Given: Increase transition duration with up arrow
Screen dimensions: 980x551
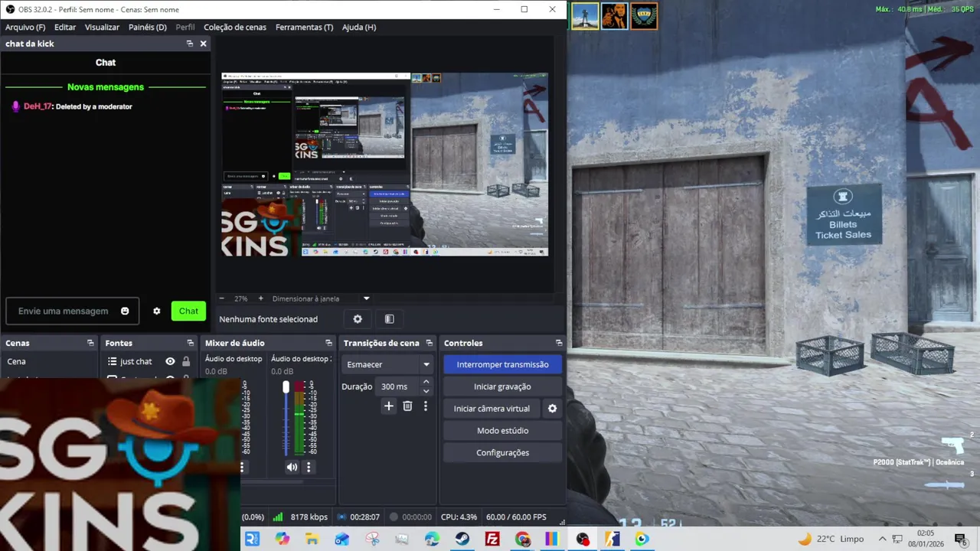Looking at the screenshot, I should coord(426,382).
